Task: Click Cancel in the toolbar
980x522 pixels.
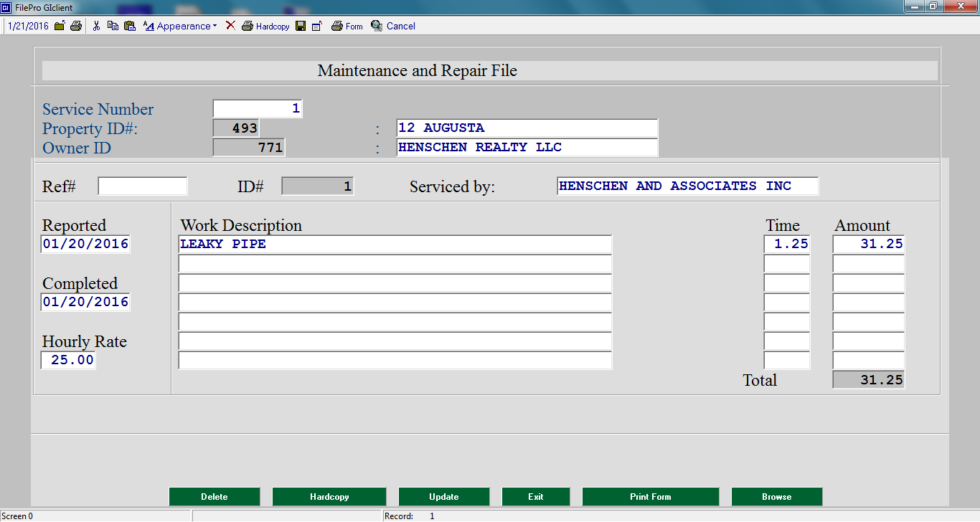Action: click(393, 26)
